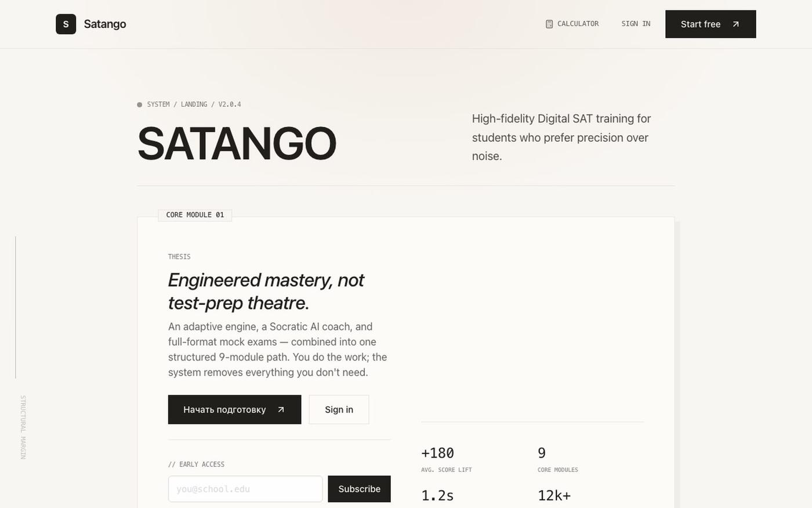Click the Subscribe button

coord(359,489)
